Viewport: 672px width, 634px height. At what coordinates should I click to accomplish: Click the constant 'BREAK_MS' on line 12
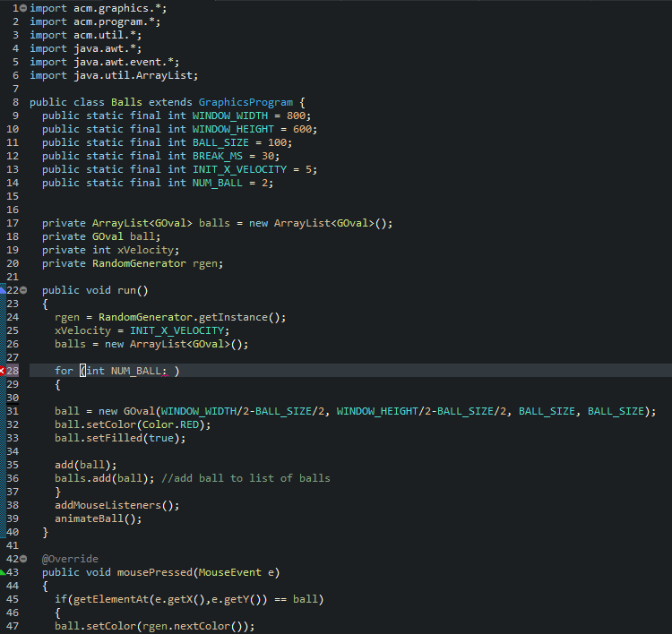click(x=218, y=156)
